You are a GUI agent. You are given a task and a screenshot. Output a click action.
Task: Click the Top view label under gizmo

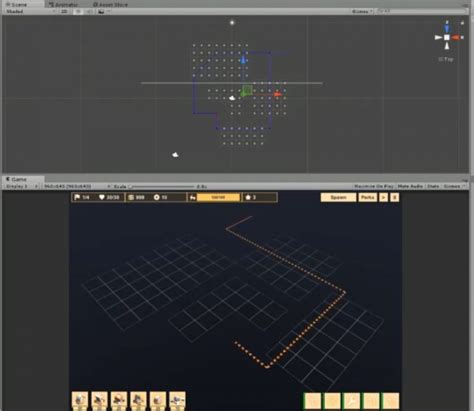point(446,59)
